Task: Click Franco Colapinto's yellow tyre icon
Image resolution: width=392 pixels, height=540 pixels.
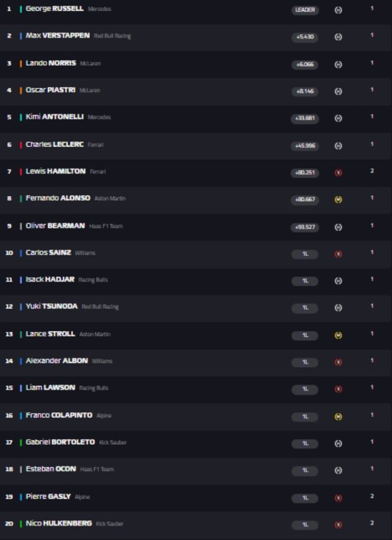Action: 338,416
